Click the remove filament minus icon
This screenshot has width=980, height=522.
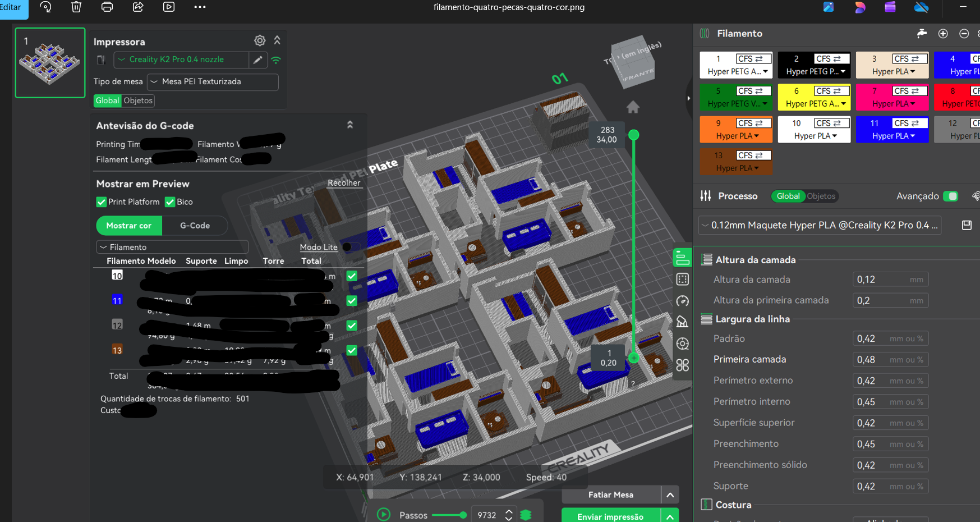coord(964,34)
